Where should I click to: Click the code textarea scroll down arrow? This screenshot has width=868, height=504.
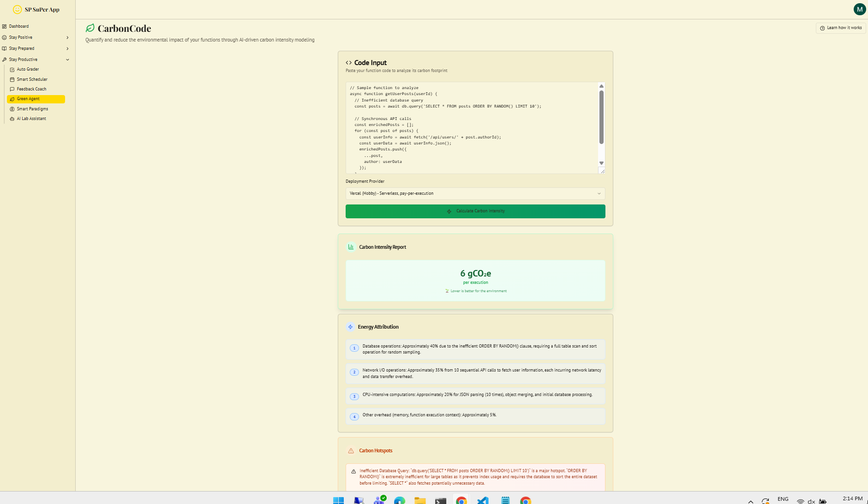601,163
